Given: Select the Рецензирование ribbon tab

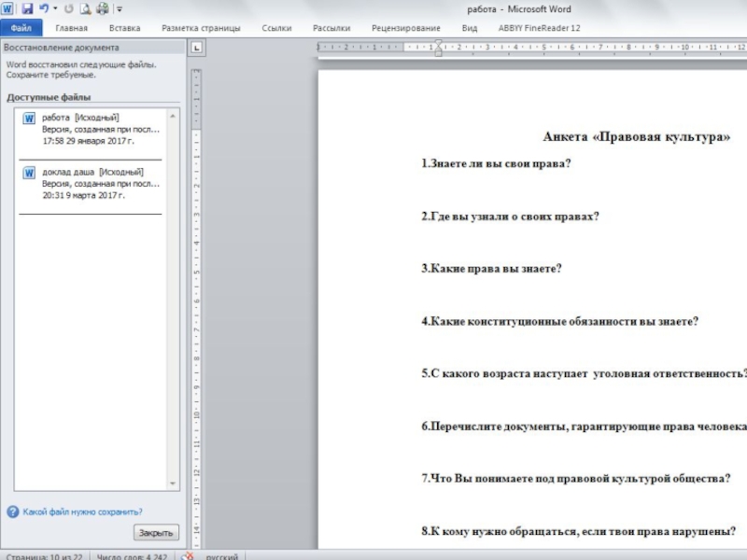Looking at the screenshot, I should (404, 28).
